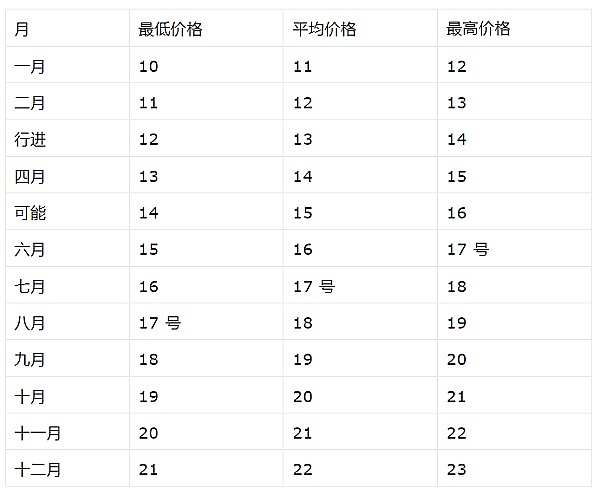Click the 行进 row label
Screen dimensions: 600x495
point(30,140)
